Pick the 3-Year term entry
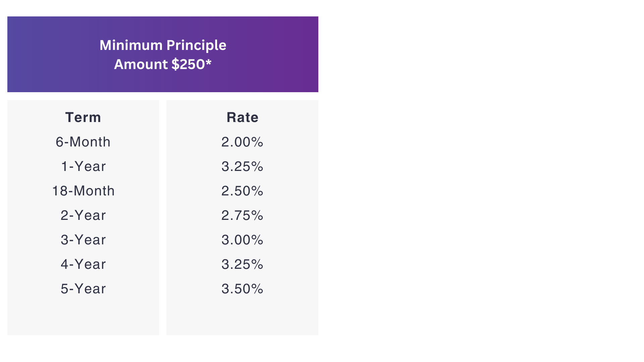Image resolution: width=644 pixels, height=362 pixels. point(83,240)
